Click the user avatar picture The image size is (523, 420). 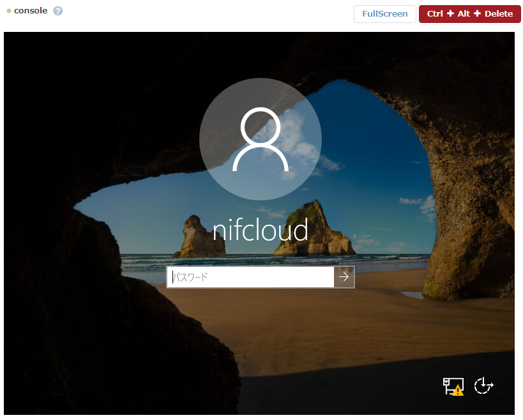click(x=261, y=139)
